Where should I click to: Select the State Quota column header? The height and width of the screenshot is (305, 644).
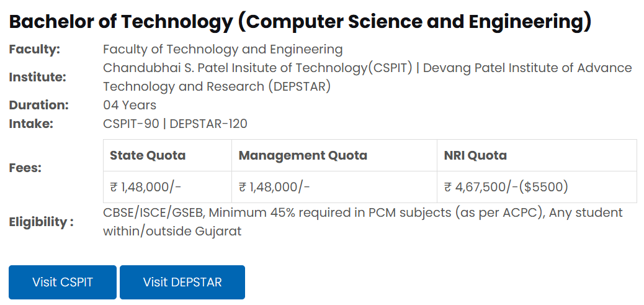(x=148, y=155)
